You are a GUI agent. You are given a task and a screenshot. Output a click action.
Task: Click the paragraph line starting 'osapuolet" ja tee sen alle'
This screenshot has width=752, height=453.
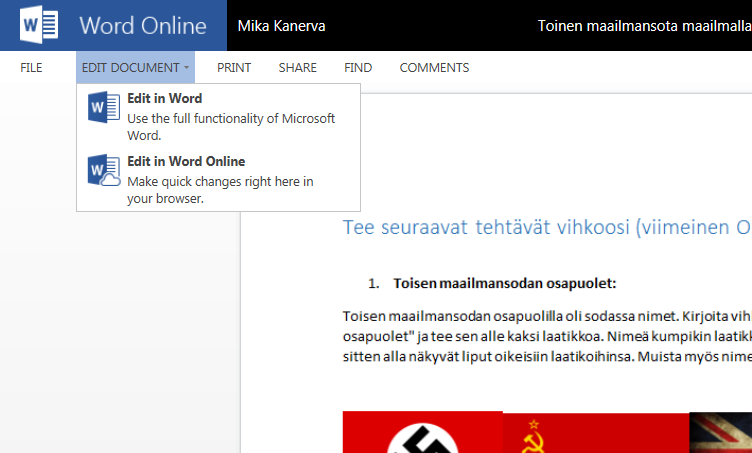547,337
